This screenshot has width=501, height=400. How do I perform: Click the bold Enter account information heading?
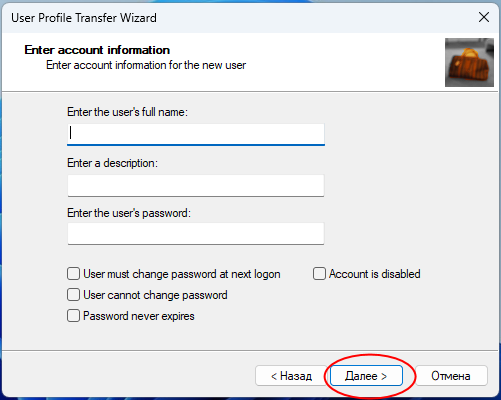pyautogui.click(x=97, y=50)
